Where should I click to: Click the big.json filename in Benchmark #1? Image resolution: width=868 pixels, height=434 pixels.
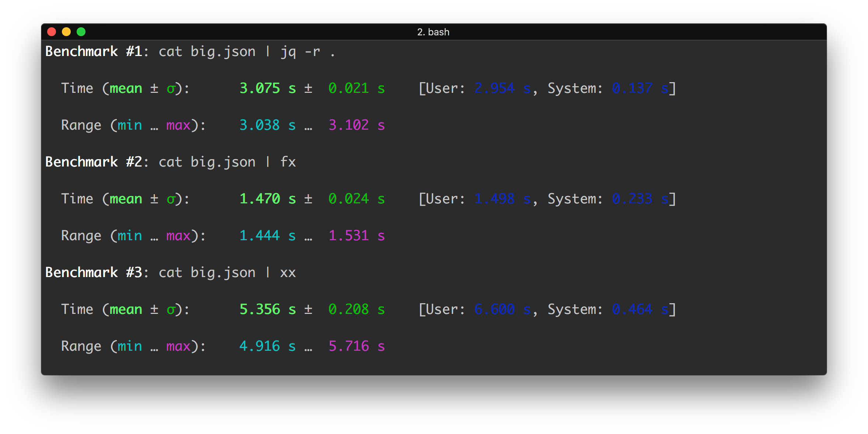tap(223, 51)
